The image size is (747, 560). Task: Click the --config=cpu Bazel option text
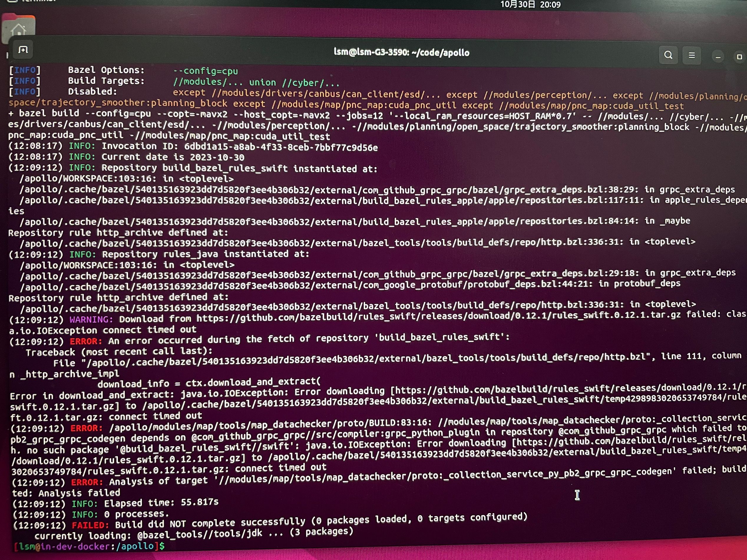tap(205, 71)
